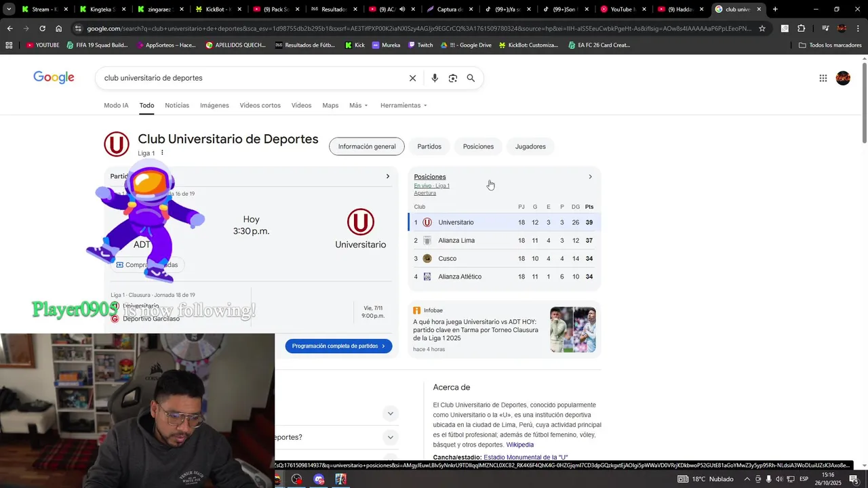The image size is (868, 488).
Task: Open the Twitch bookmark
Action: pyautogui.click(x=420, y=45)
